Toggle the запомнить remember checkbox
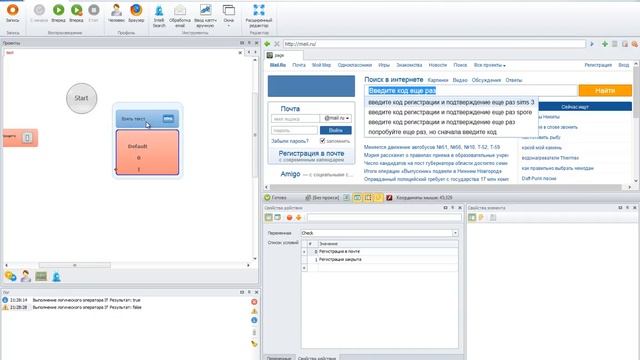The width and height of the screenshot is (640, 360). tap(322, 141)
